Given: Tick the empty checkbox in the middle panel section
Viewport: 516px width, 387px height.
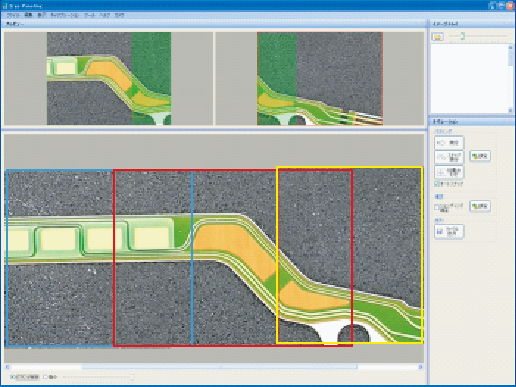Looking at the screenshot, I should point(437,207).
